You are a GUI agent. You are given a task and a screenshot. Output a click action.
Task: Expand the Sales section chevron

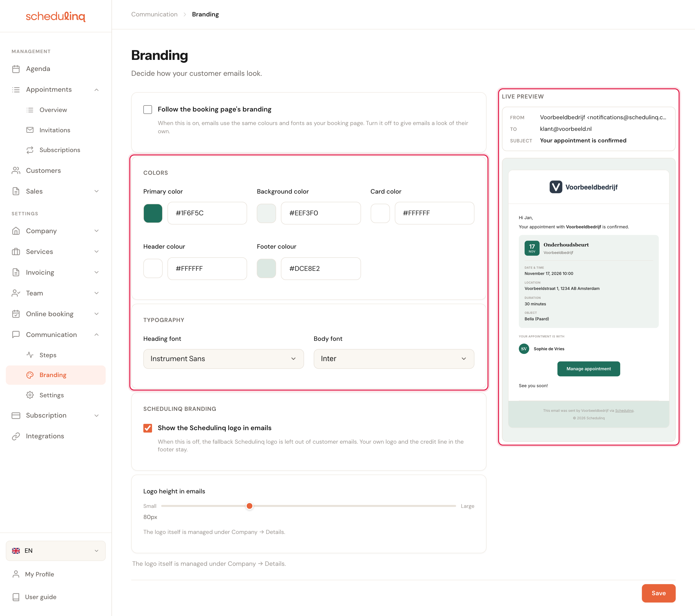(x=97, y=191)
